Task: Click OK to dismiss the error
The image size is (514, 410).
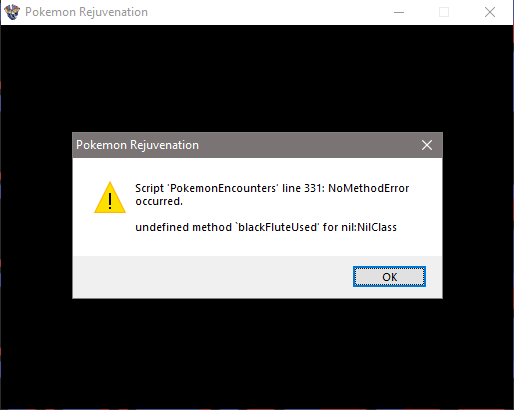Action: [389, 276]
